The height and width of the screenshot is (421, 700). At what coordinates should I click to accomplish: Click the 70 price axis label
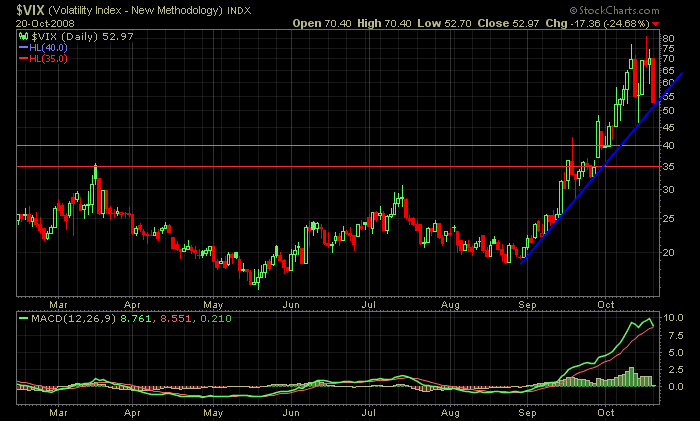(668, 58)
